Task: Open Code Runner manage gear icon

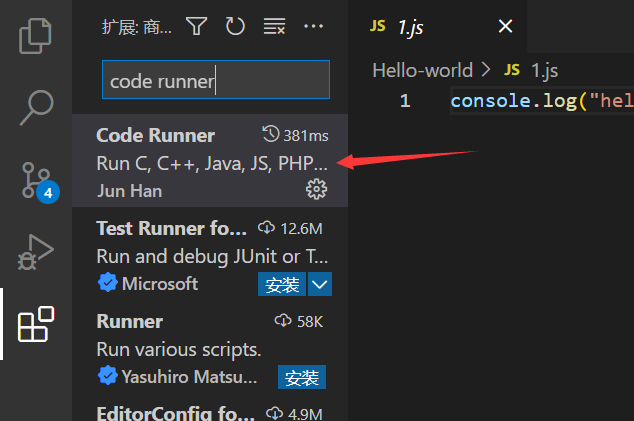Action: click(316, 189)
